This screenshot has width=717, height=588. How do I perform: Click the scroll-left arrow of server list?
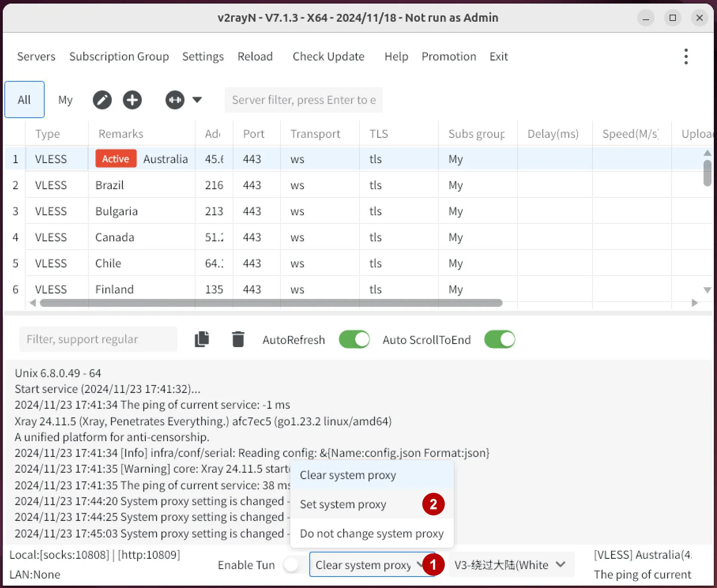pos(33,303)
